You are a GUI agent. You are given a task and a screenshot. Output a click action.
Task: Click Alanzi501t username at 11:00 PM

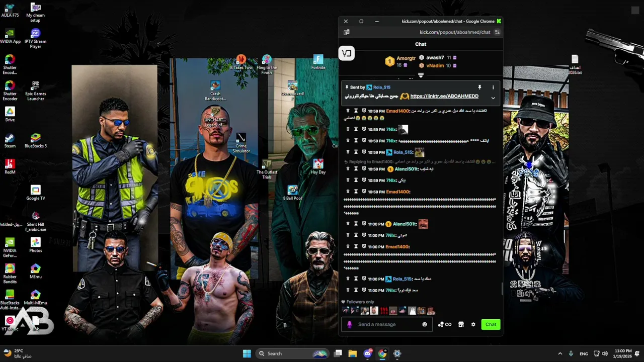click(405, 224)
